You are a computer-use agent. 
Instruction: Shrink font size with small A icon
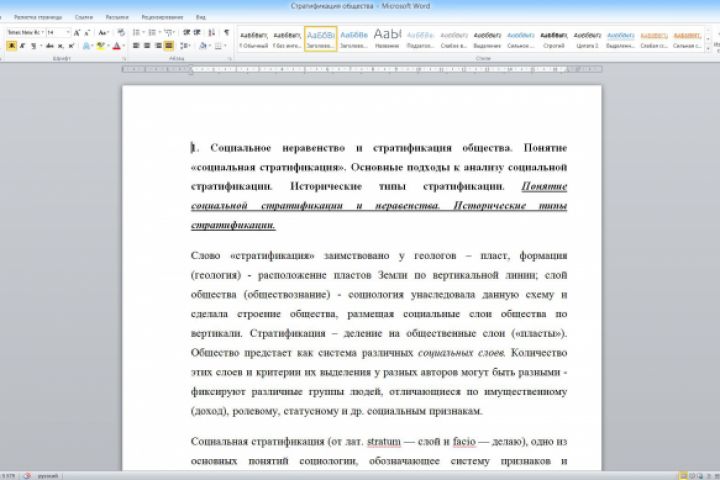(x=87, y=33)
